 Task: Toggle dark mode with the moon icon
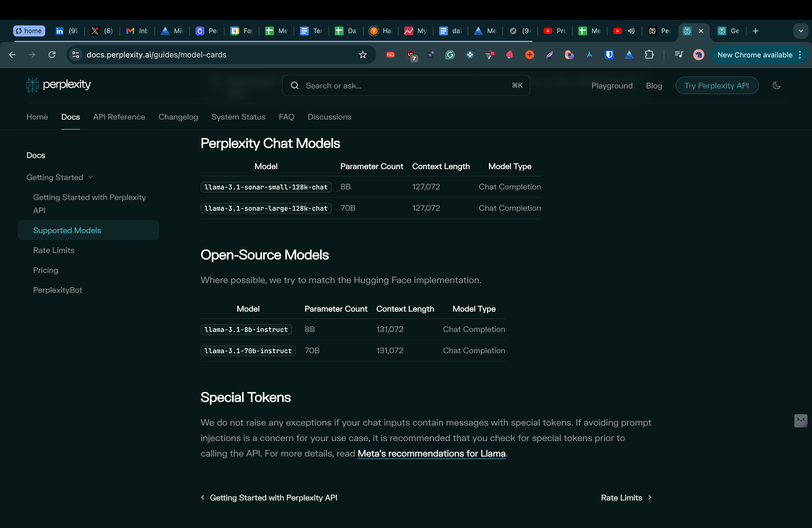tap(777, 85)
